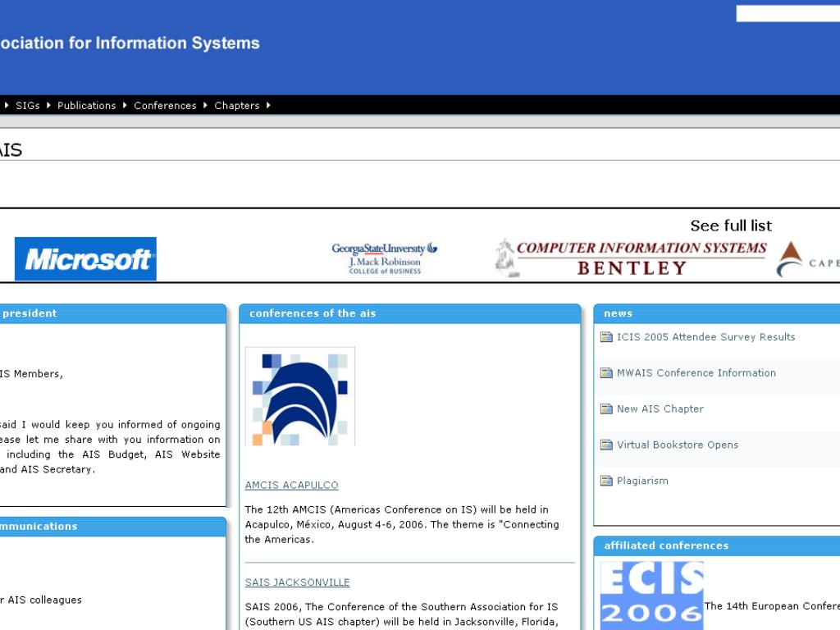Click news icon beside New AIS Chapter
This screenshot has height=630, width=840.
point(606,409)
